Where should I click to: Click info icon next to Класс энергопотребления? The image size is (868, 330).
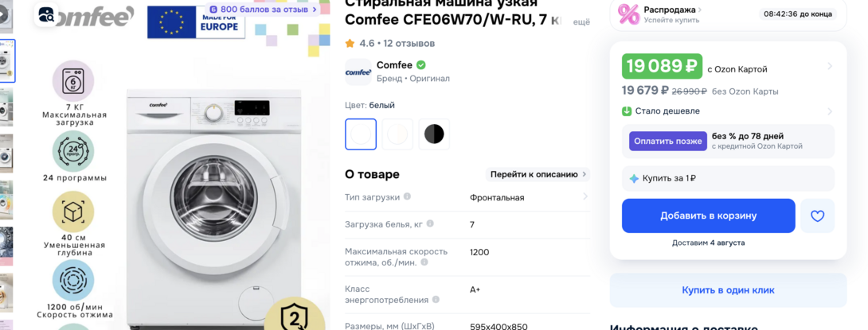(x=436, y=300)
